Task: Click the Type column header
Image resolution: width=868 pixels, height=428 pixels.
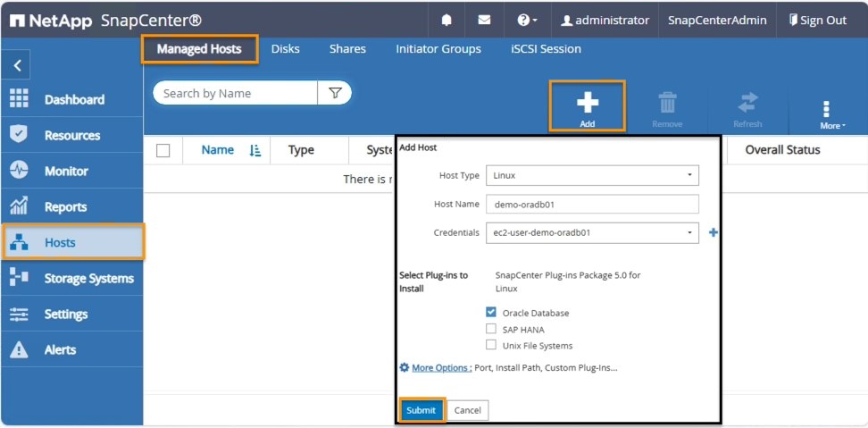Action: (301, 150)
